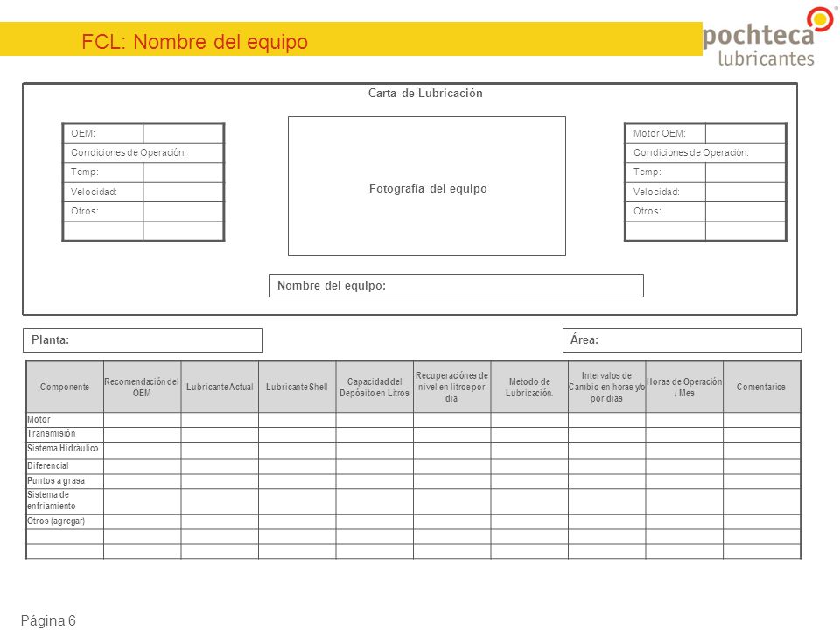This screenshot has width=840, height=630.
Task: Select the 'Carta de Lubricación' heading
Action: 425,94
